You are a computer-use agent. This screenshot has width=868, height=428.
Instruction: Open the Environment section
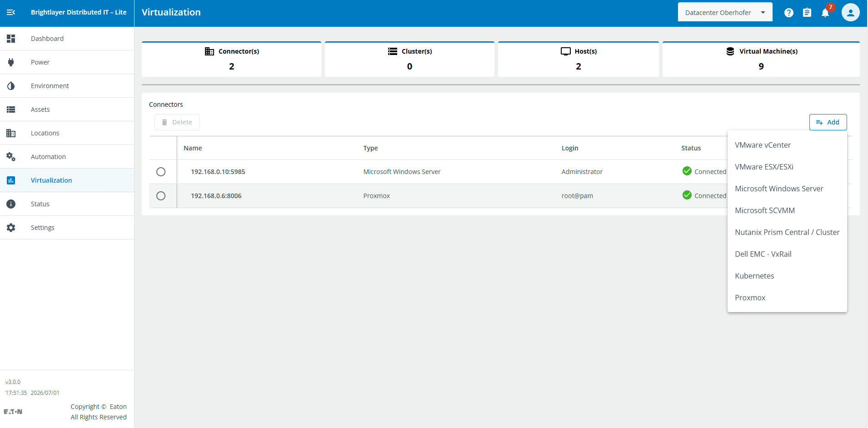67,86
